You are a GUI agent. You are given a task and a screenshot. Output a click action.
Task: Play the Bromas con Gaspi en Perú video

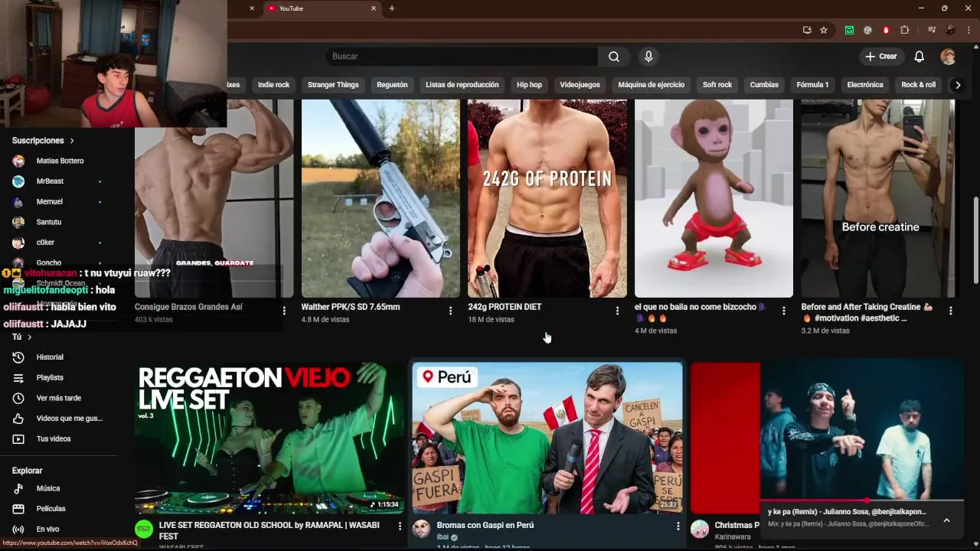click(x=547, y=438)
